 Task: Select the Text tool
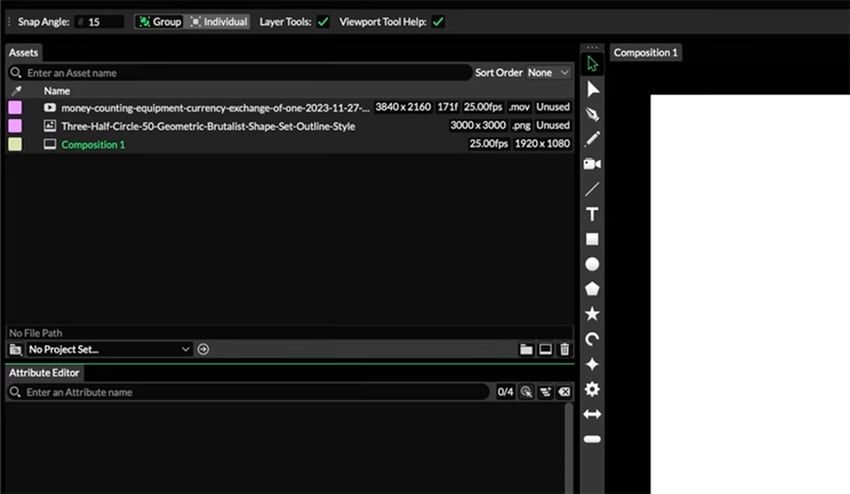[x=592, y=214]
